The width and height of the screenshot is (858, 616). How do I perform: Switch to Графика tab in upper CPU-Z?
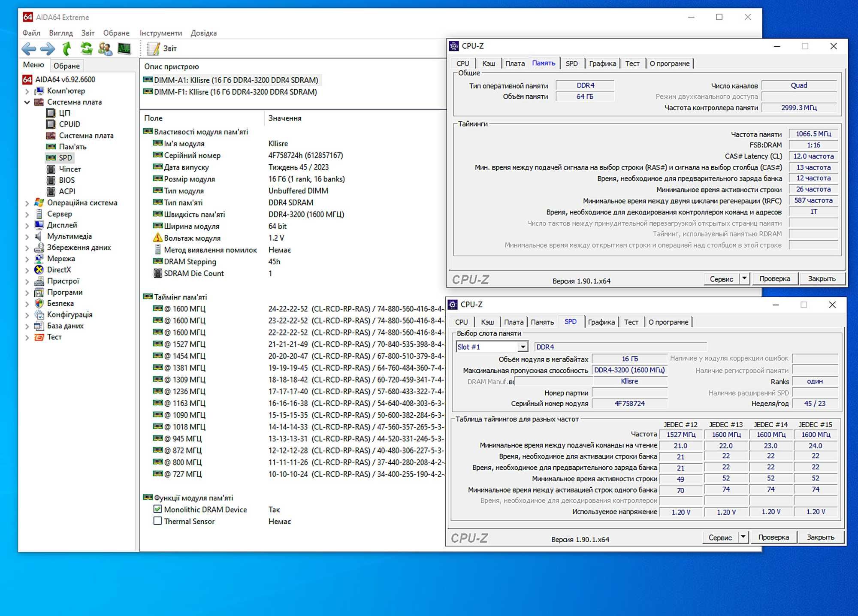602,63
